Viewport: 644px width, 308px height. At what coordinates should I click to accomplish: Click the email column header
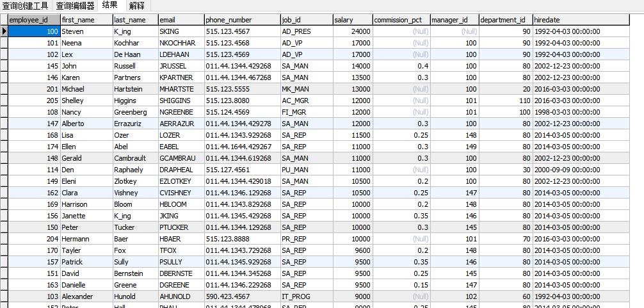coord(181,20)
